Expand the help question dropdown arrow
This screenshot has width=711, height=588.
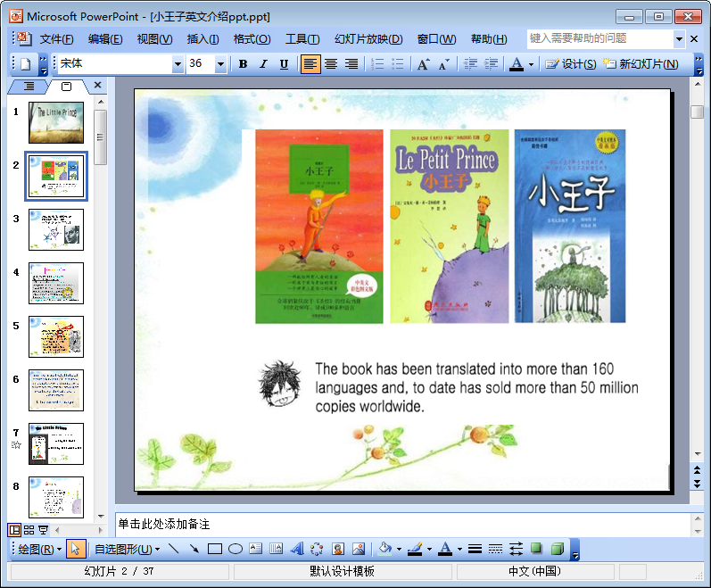click(x=679, y=39)
